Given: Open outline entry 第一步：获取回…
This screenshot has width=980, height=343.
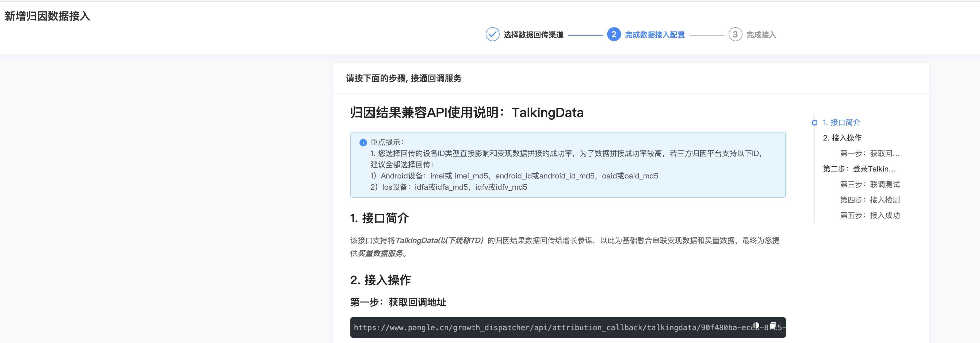Looking at the screenshot, I should pos(870,153).
